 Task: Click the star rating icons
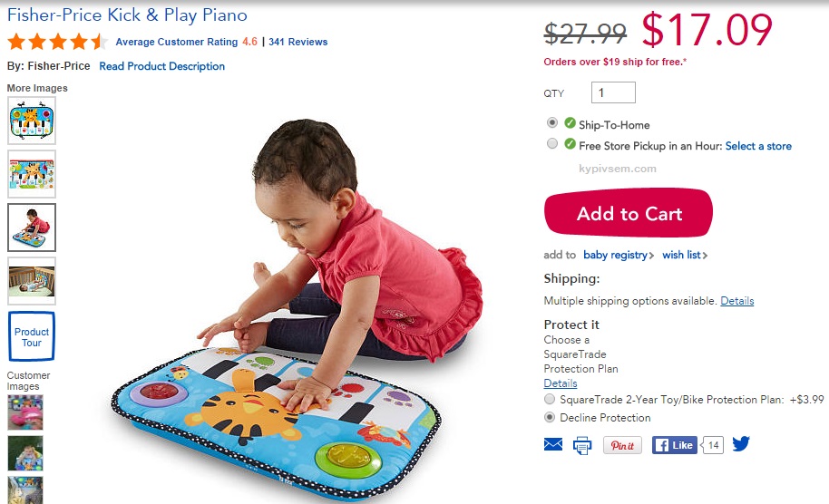point(57,41)
